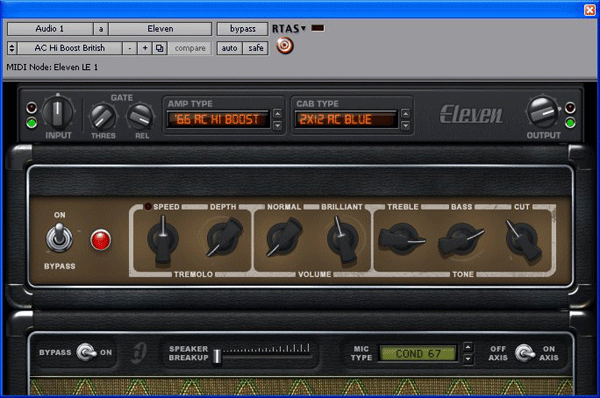The width and height of the screenshot is (600, 398).
Task: Close the Eleven plug-in window
Action: [590, 10]
